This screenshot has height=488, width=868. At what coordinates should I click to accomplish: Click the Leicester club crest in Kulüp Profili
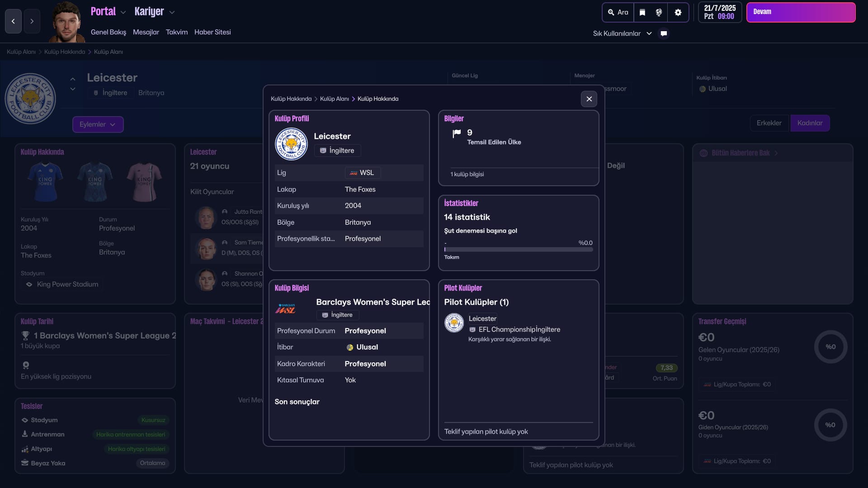pos(291,144)
